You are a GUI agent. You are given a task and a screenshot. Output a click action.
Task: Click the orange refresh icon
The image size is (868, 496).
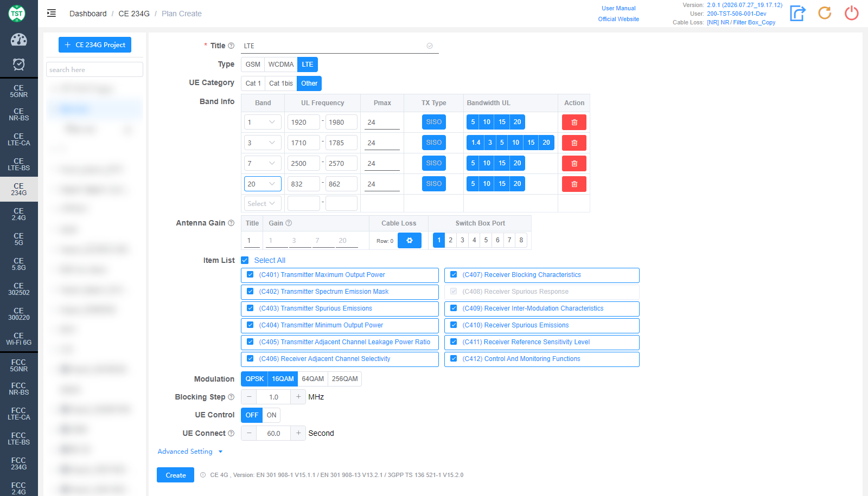pos(825,13)
